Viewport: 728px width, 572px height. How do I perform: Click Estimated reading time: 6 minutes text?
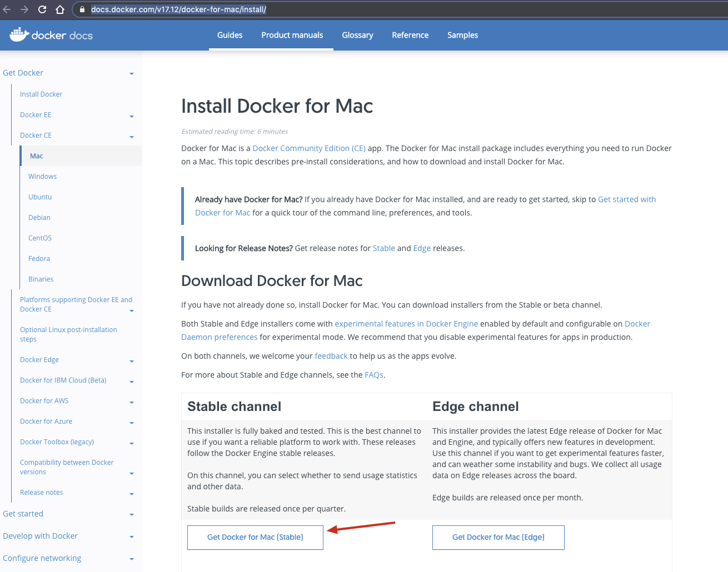tap(235, 132)
